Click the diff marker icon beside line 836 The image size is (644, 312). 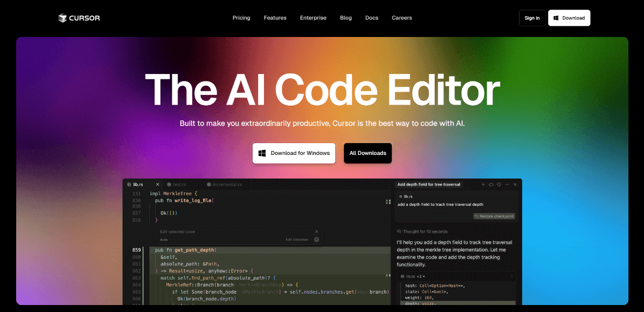[388, 202]
